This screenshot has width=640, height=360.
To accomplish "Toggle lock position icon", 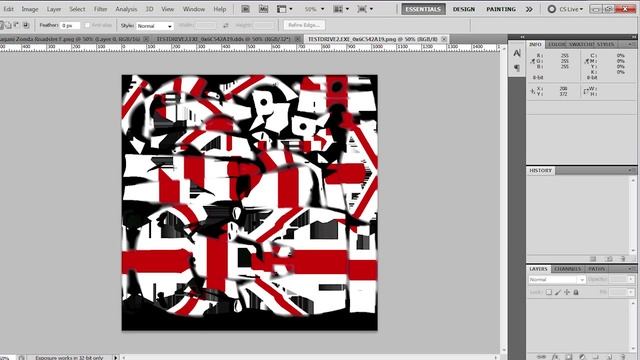I will click(x=567, y=292).
